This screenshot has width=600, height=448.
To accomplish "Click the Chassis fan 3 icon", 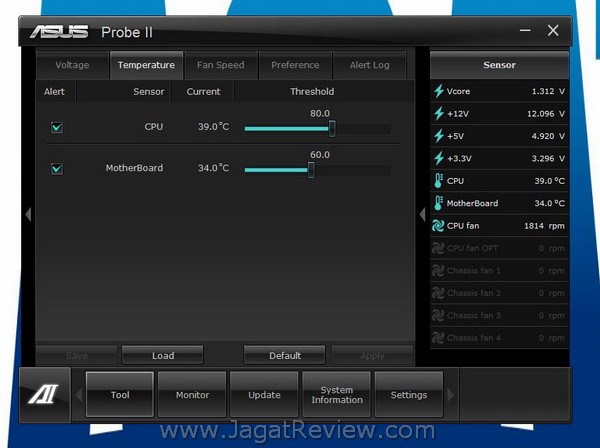I will 438,316.
